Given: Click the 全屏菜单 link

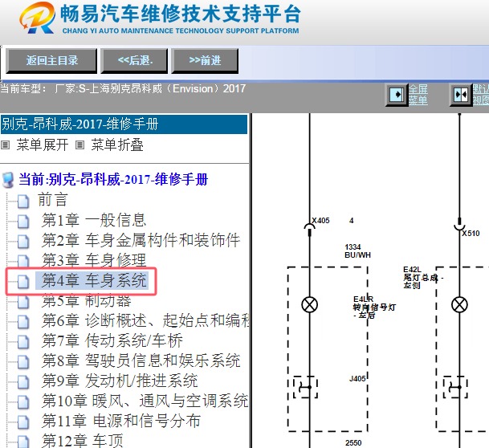Looking at the screenshot, I should click(x=418, y=95).
